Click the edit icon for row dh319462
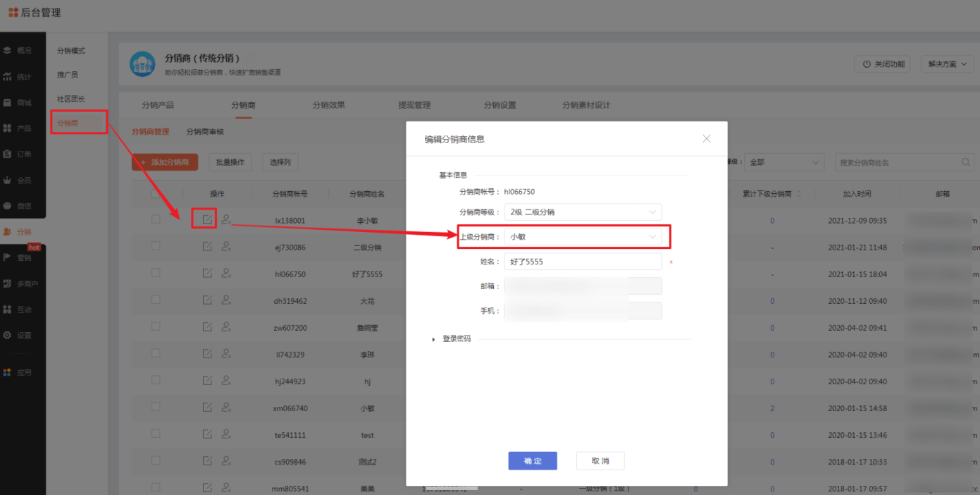 207,300
